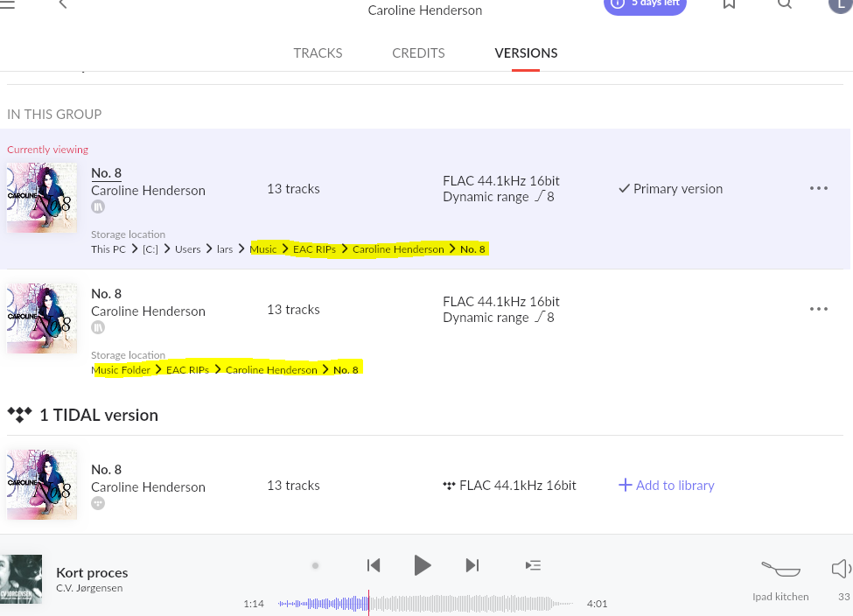
Task: Open the overflow menu on the primary version
Action: [x=819, y=187]
